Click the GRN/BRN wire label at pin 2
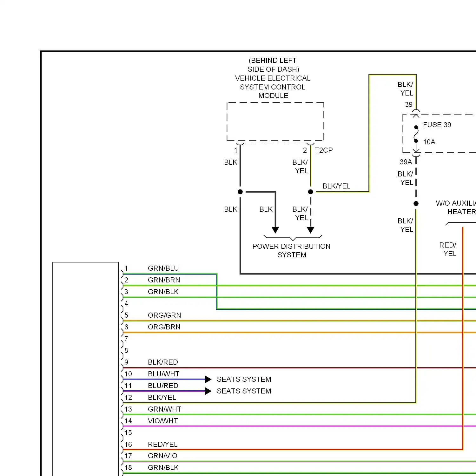476x476 pixels. coord(164,280)
